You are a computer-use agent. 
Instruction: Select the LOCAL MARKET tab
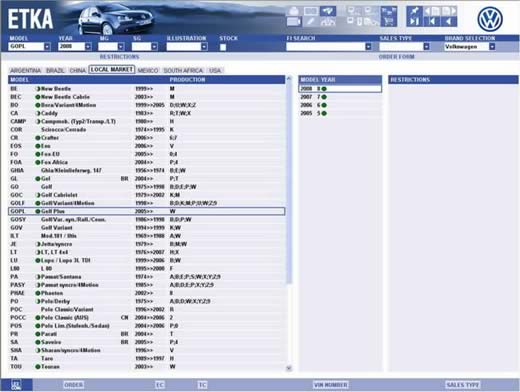click(x=112, y=69)
